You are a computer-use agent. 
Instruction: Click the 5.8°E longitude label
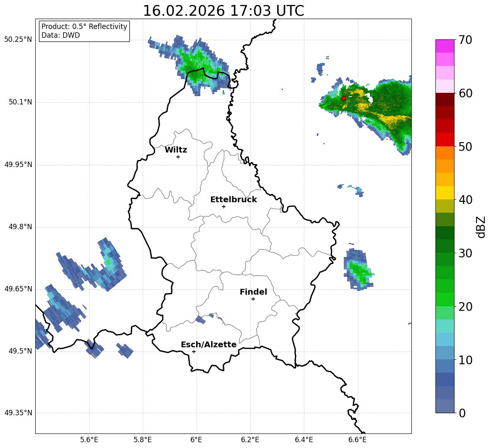pyautogui.click(x=143, y=440)
